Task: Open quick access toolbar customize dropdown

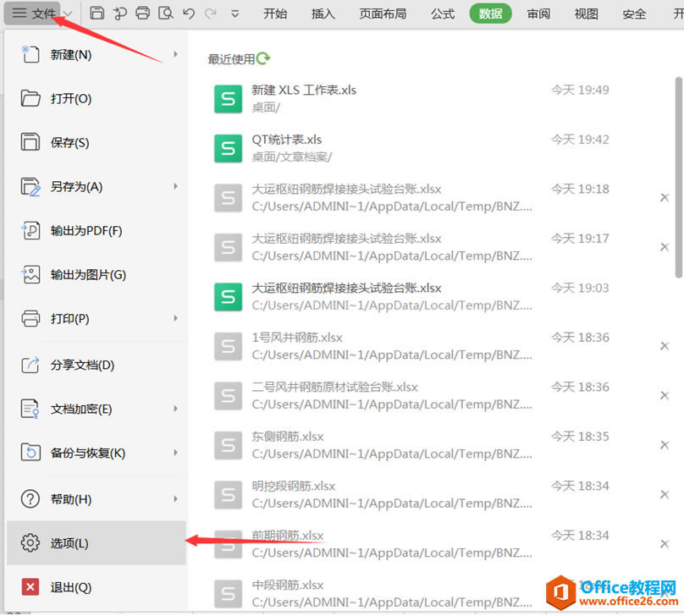Action: click(235, 14)
